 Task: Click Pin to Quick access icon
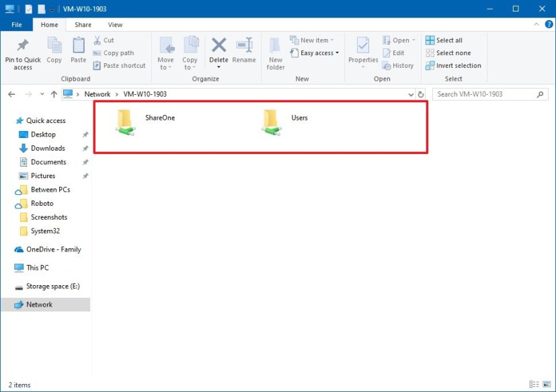23,44
